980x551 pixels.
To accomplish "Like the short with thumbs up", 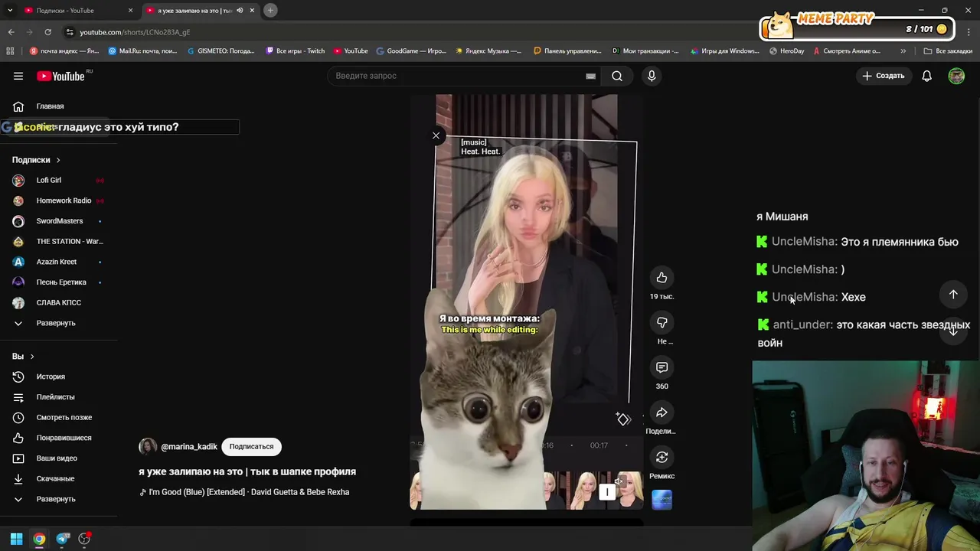I will [661, 278].
